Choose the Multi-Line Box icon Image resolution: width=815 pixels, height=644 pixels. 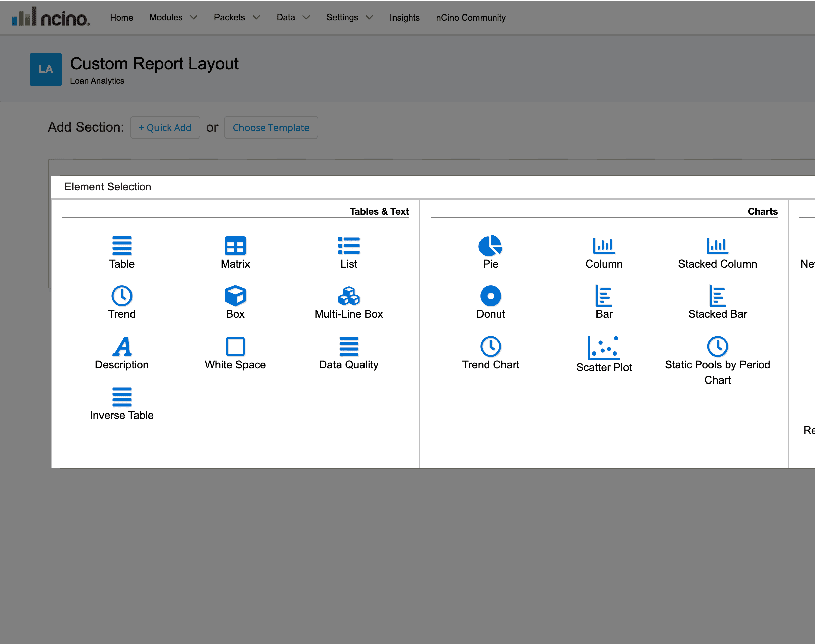pyautogui.click(x=349, y=296)
